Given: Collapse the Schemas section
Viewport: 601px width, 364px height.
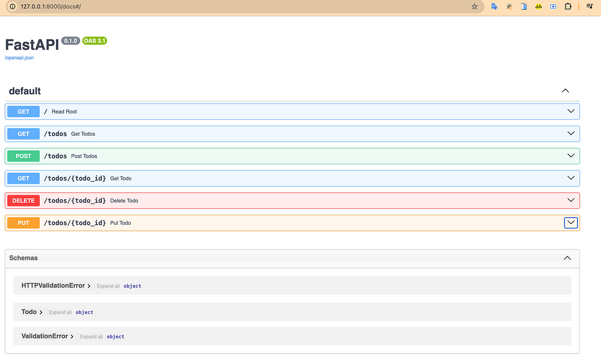Looking at the screenshot, I should pos(567,258).
